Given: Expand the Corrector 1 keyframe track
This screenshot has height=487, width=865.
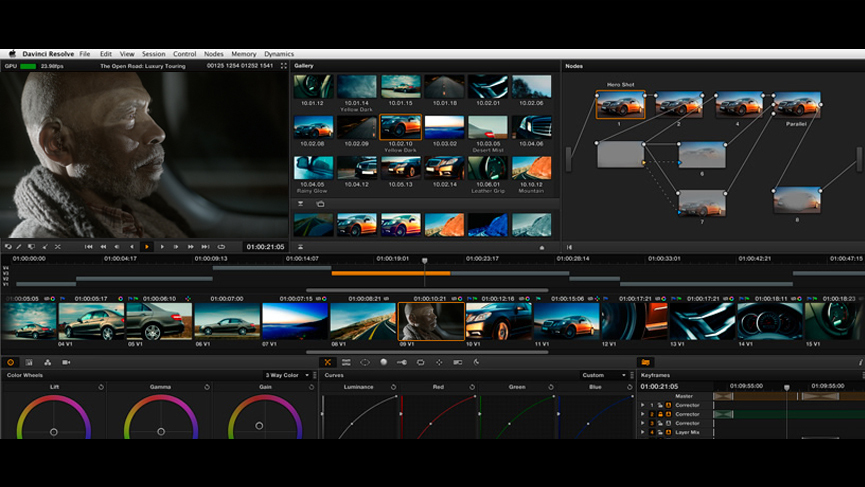Looking at the screenshot, I should 643,405.
